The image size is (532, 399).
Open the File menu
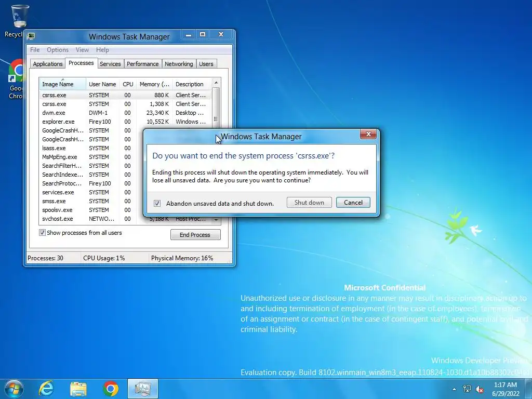click(x=35, y=50)
